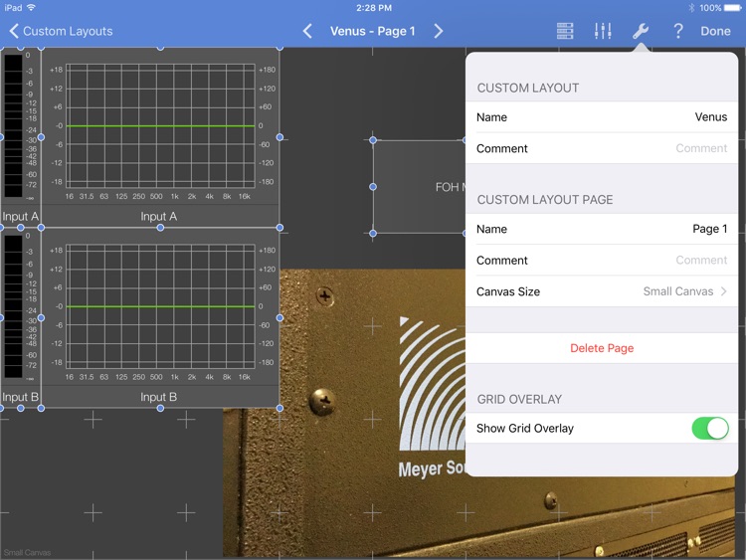Tap the Venus - Page 1 title
This screenshot has width=746, height=560.
[373, 31]
